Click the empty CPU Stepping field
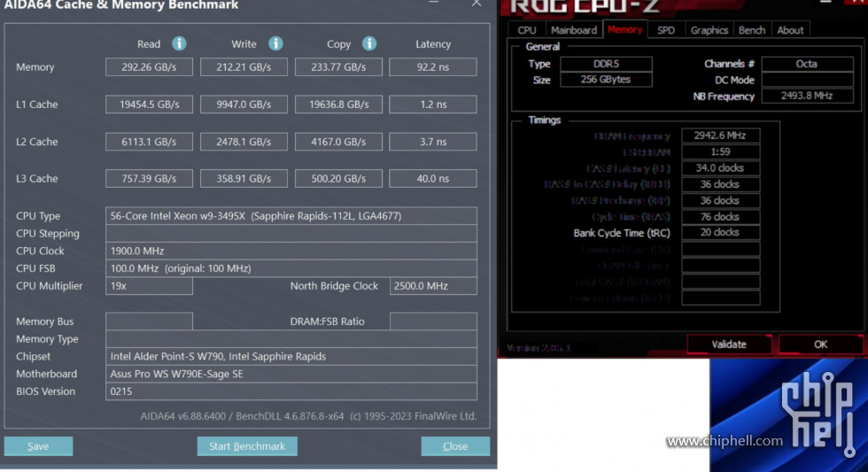Image resolution: width=868 pixels, height=472 pixels. click(x=291, y=234)
